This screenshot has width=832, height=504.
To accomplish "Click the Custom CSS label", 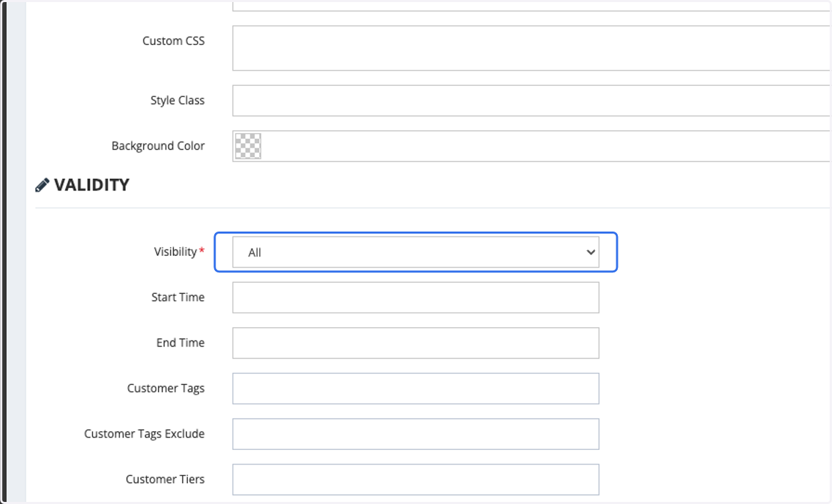I will 173,41.
